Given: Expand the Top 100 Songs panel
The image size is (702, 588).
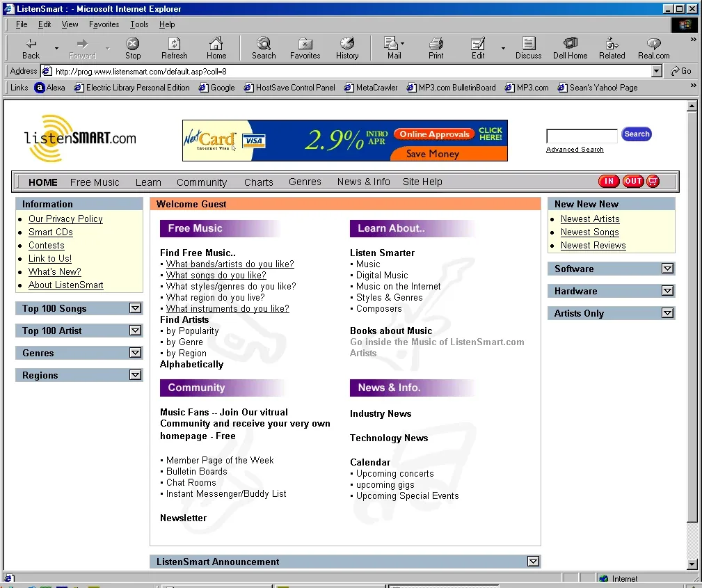Looking at the screenshot, I should tap(135, 308).
